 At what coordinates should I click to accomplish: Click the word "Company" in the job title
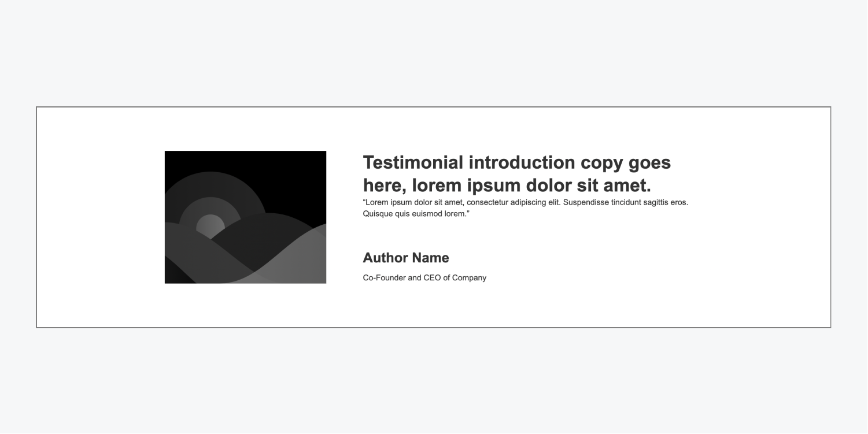pyautogui.click(x=469, y=278)
